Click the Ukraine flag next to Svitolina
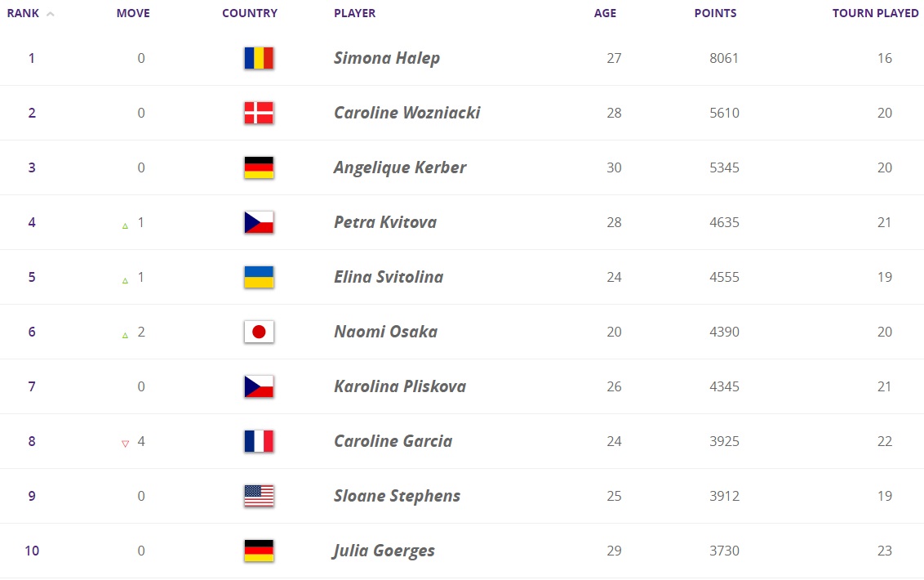The image size is (924, 580). tap(259, 277)
